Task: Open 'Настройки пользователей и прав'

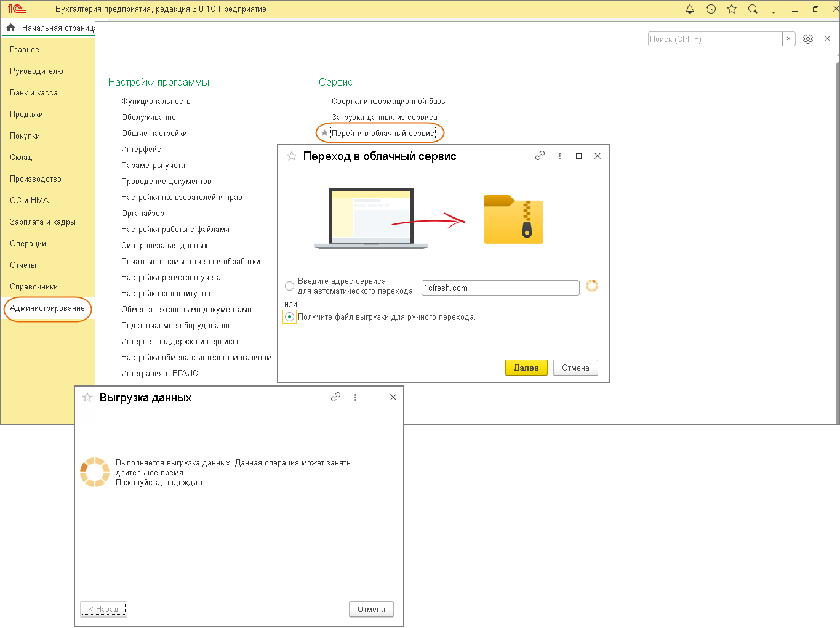Action: [x=182, y=197]
